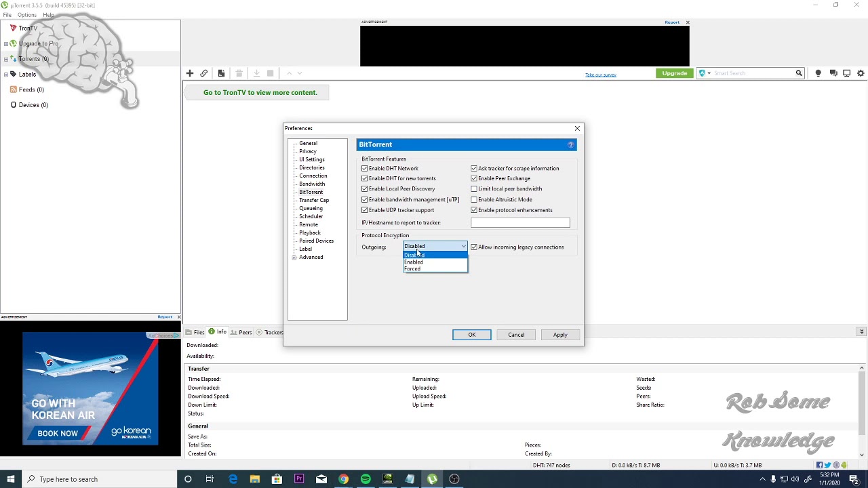This screenshot has height=488, width=868.
Task: Click the Outgoing encryption combo box arrow
Action: (463, 247)
